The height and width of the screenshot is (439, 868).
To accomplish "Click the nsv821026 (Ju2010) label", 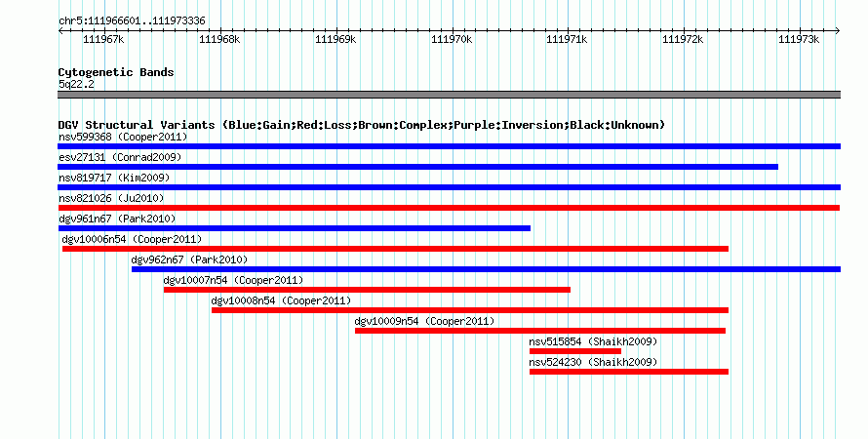I will (111, 198).
